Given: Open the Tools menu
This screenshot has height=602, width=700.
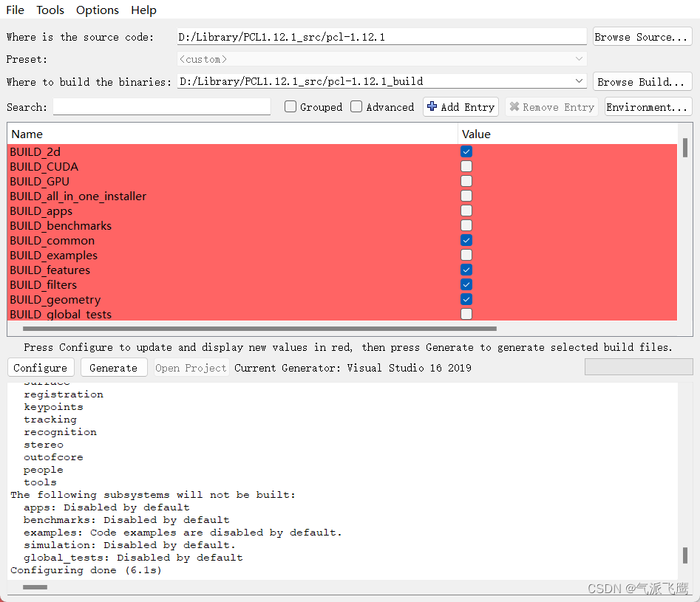Looking at the screenshot, I should (50, 10).
